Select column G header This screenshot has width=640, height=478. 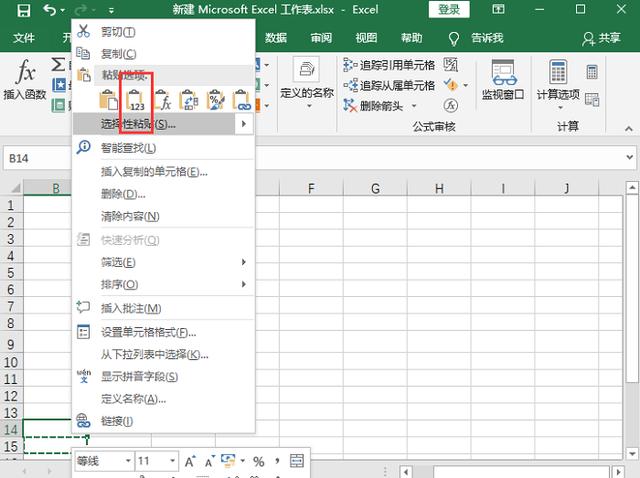click(376, 189)
